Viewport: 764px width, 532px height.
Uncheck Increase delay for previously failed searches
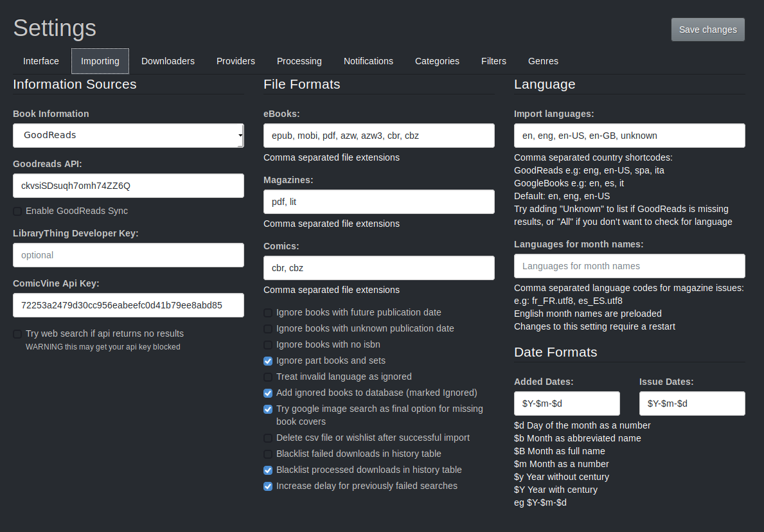pyautogui.click(x=268, y=486)
